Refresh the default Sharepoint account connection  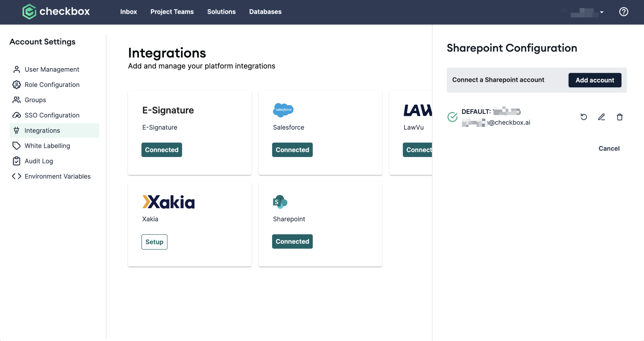584,117
